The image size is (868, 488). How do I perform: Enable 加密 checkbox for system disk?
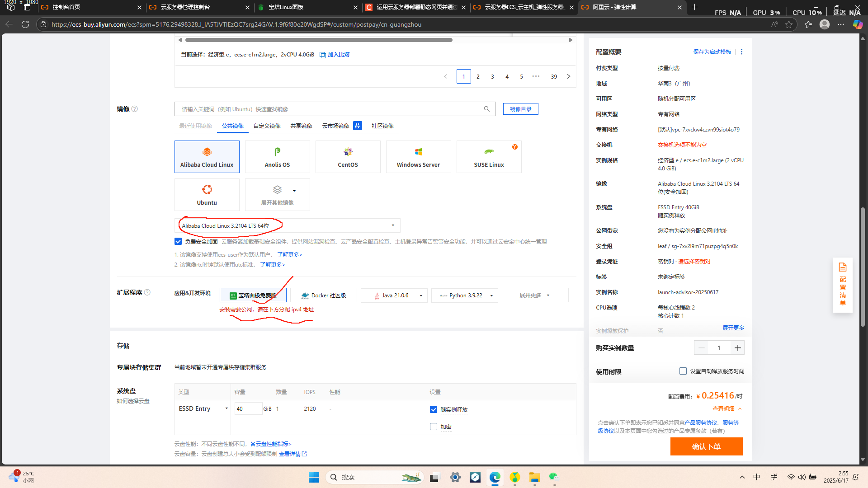tap(434, 427)
